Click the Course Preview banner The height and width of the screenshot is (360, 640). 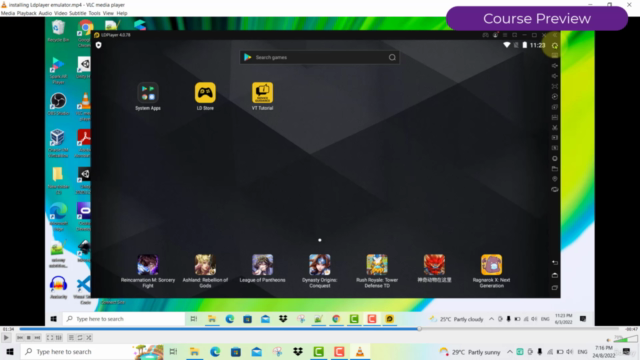(x=537, y=18)
